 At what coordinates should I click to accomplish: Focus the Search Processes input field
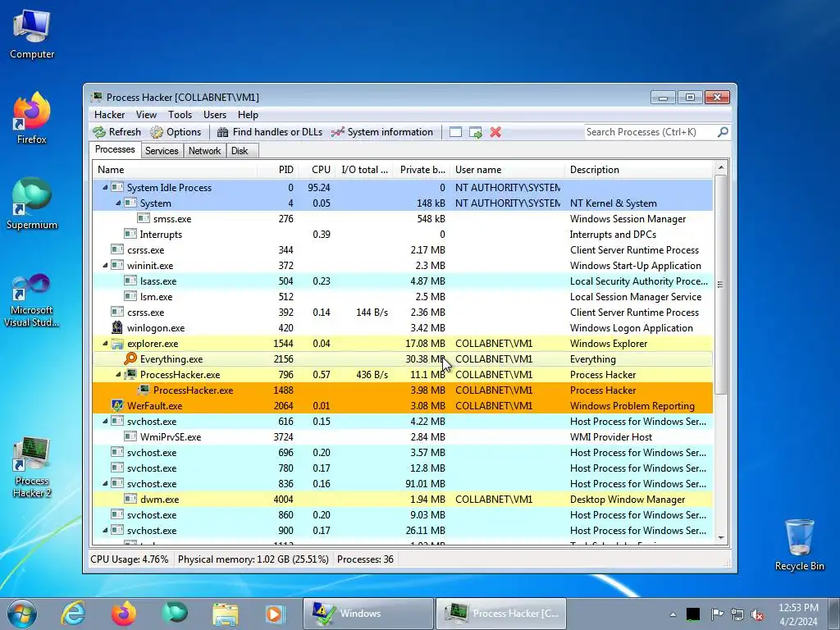650,132
